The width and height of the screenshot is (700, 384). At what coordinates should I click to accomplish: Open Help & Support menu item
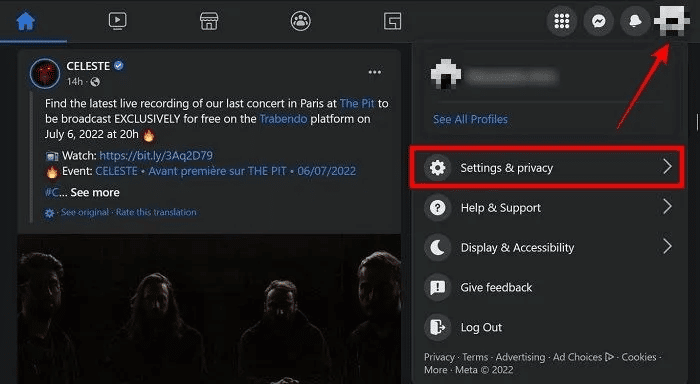click(x=547, y=208)
